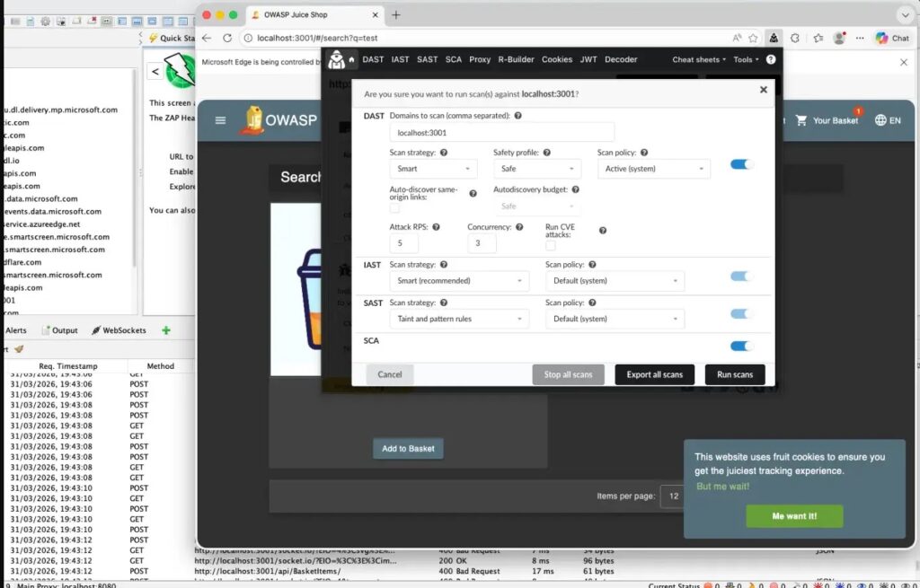
Task: Open the DAST Scan strategy Smart dropdown
Action: [433, 169]
